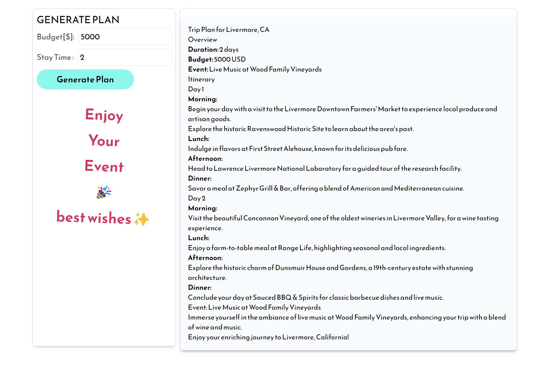546x392 pixels.
Task: Click the Day 2 Morning: label
Action: 203,208
